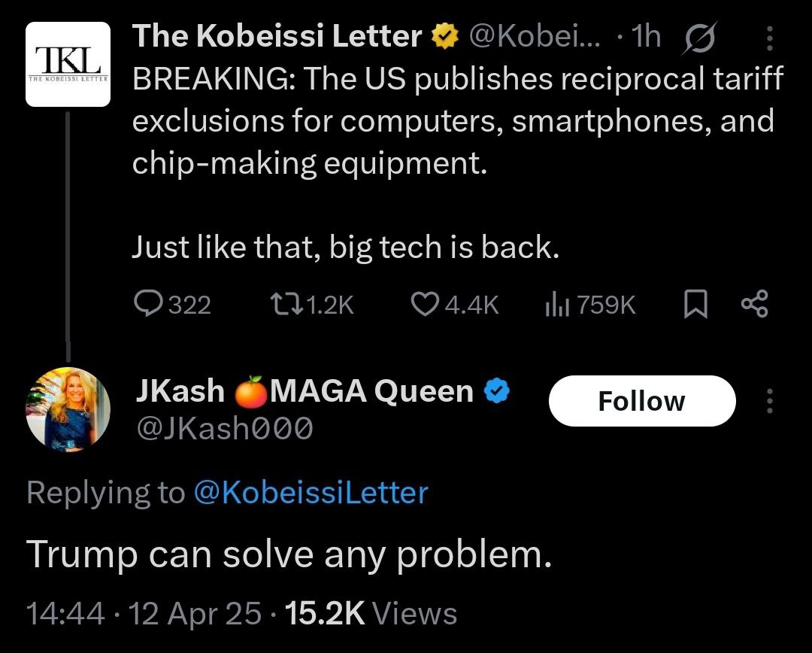
Task: Open the breaking tariff exclusions tweet text
Action: coord(457,121)
